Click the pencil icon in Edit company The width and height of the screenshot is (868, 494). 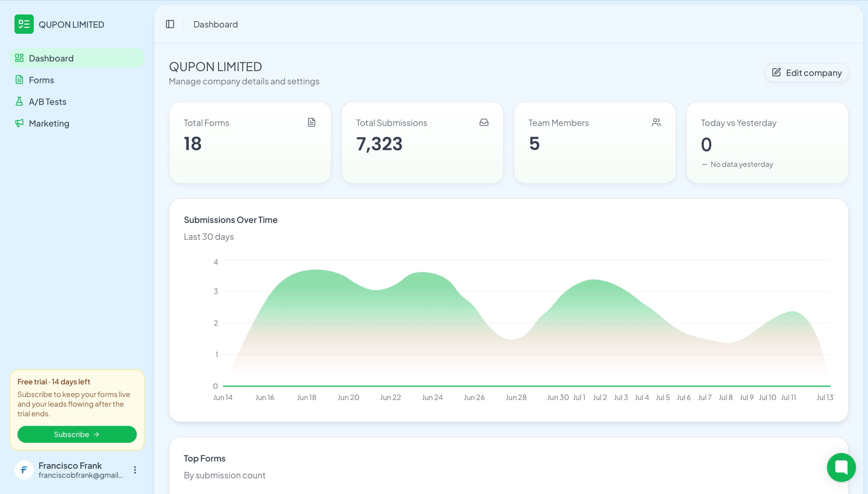click(x=776, y=72)
